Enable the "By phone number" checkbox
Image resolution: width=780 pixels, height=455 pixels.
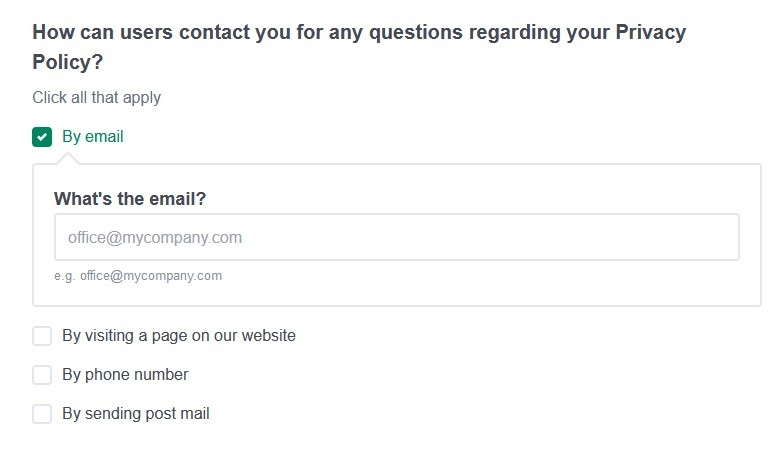(42, 375)
